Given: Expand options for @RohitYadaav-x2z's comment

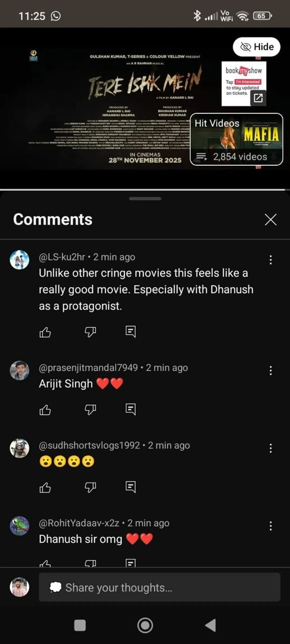Looking at the screenshot, I should click(271, 526).
